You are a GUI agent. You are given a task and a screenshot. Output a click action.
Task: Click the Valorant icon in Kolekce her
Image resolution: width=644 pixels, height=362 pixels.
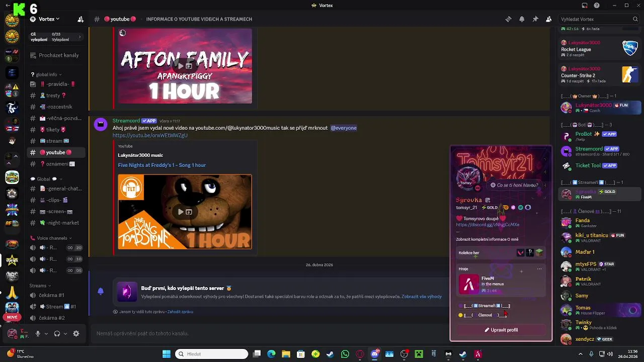521,252
